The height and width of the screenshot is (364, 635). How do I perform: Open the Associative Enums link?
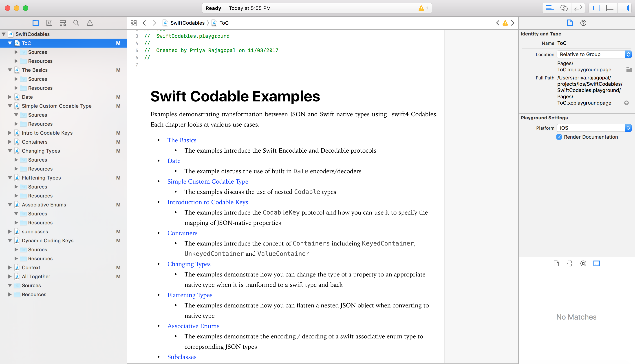pyautogui.click(x=193, y=326)
